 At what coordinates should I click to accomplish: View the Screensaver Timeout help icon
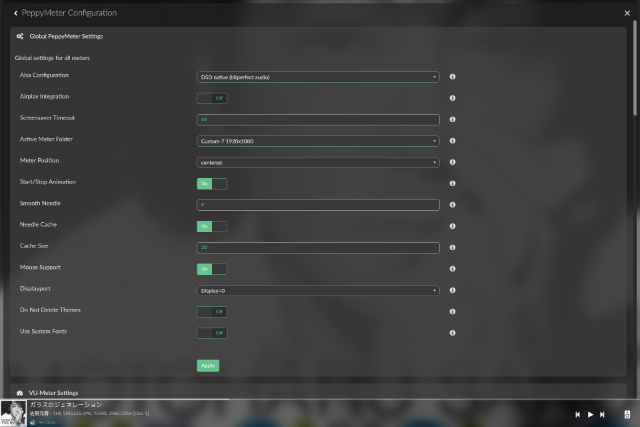(x=453, y=120)
